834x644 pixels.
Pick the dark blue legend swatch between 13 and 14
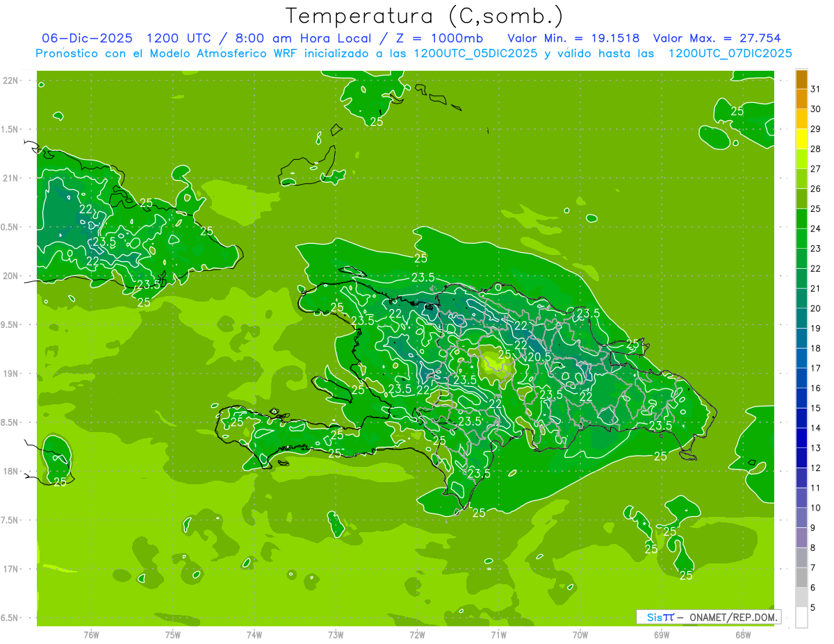pyautogui.click(x=801, y=438)
